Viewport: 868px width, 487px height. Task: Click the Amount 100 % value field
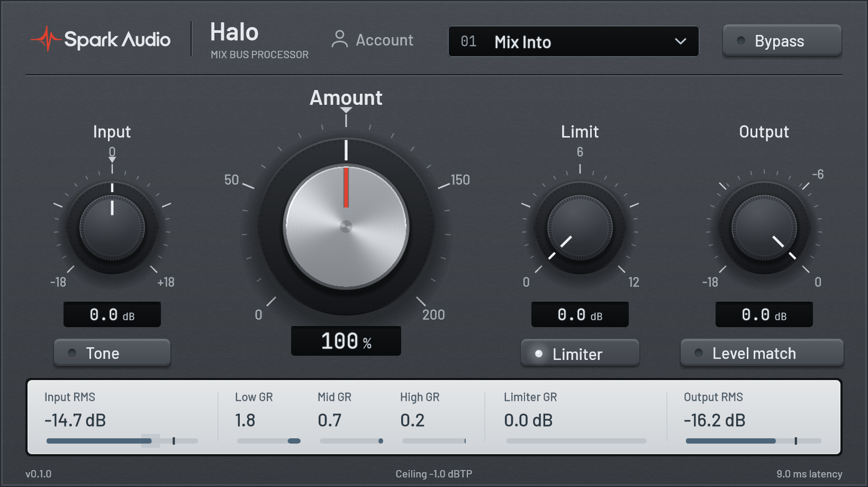tap(346, 341)
